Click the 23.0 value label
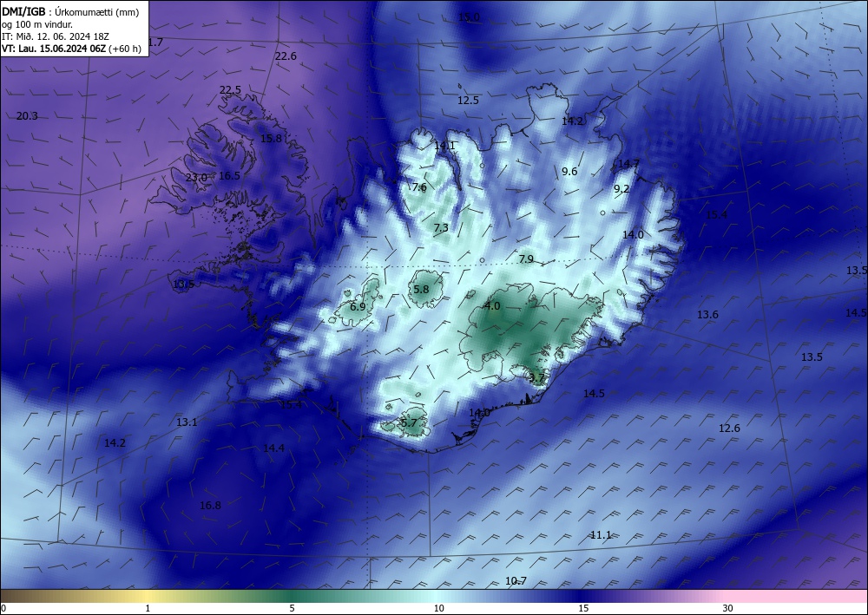This screenshot has width=868, height=615. [196, 178]
